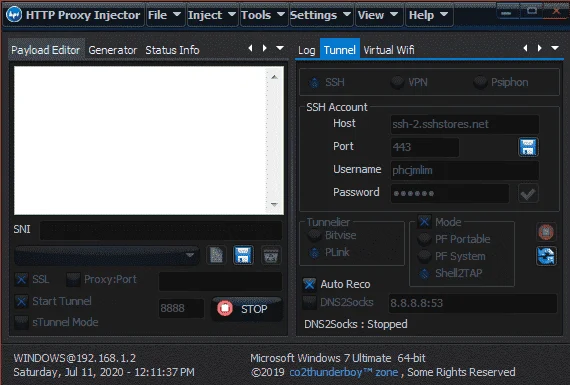The width and height of the screenshot is (570, 385).
Task: Click the payload editor scroll up arrow
Action: tap(274, 77)
